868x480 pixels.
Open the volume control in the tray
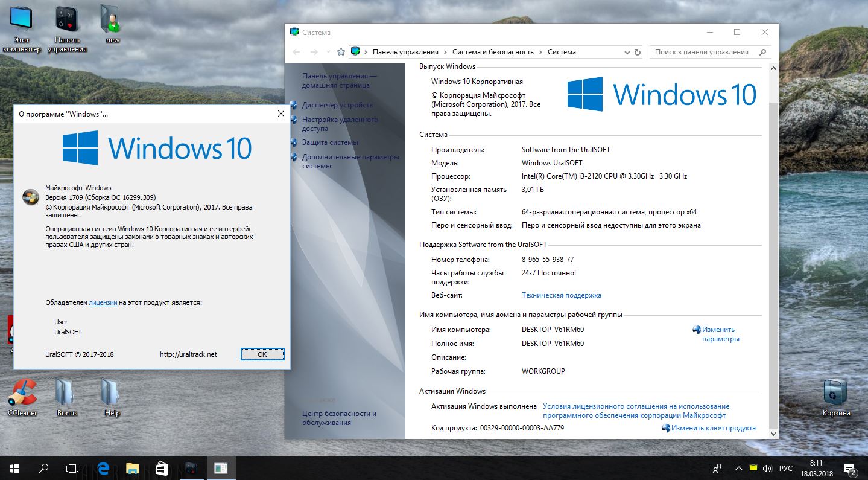click(767, 468)
